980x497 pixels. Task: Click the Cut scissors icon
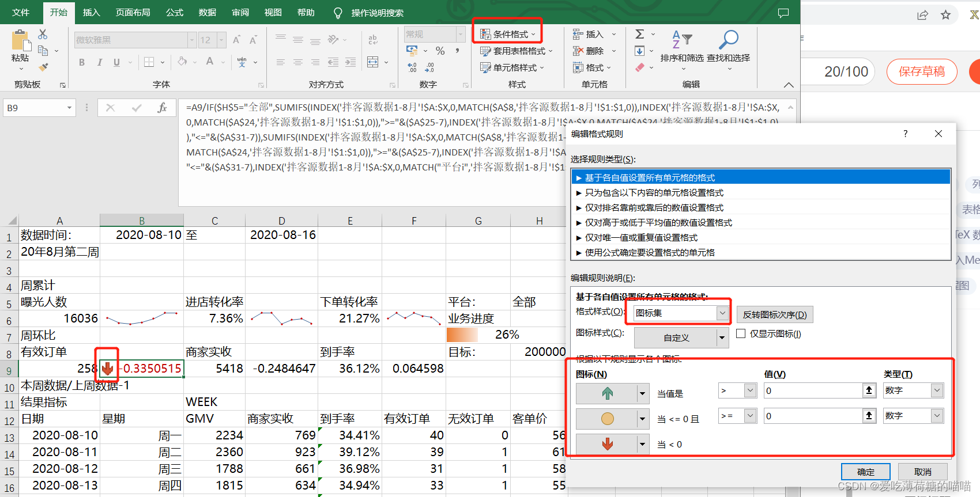click(x=43, y=35)
